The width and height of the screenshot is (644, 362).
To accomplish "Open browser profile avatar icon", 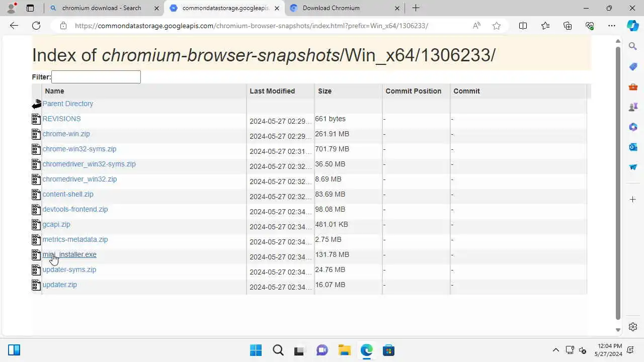I will point(11,8).
